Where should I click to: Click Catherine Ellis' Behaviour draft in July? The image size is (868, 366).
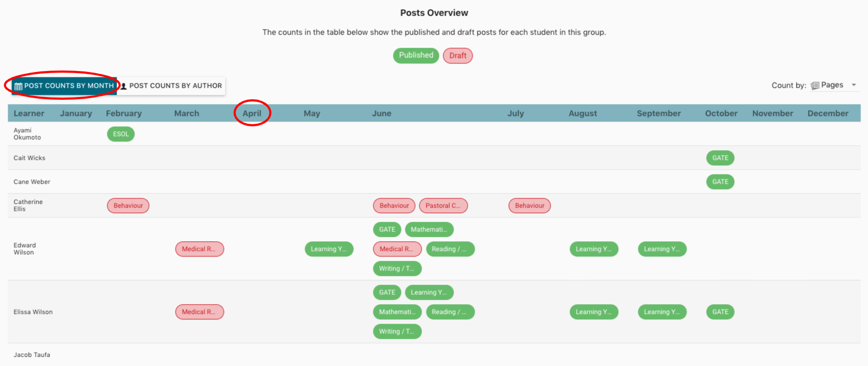pyautogui.click(x=529, y=206)
